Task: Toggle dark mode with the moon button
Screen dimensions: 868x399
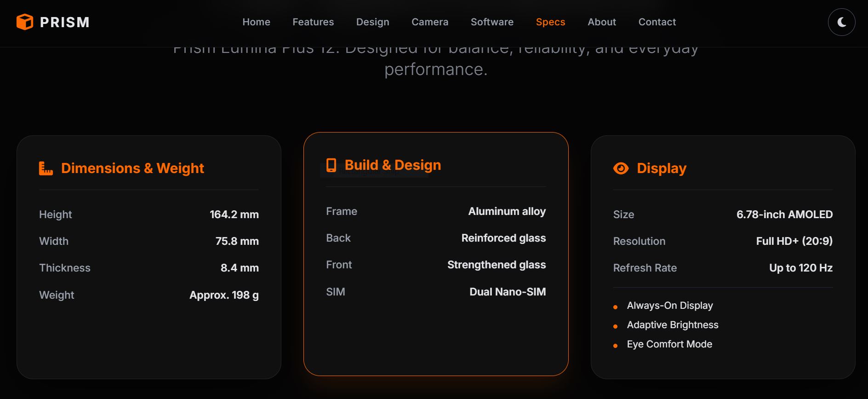Action: 841,22
